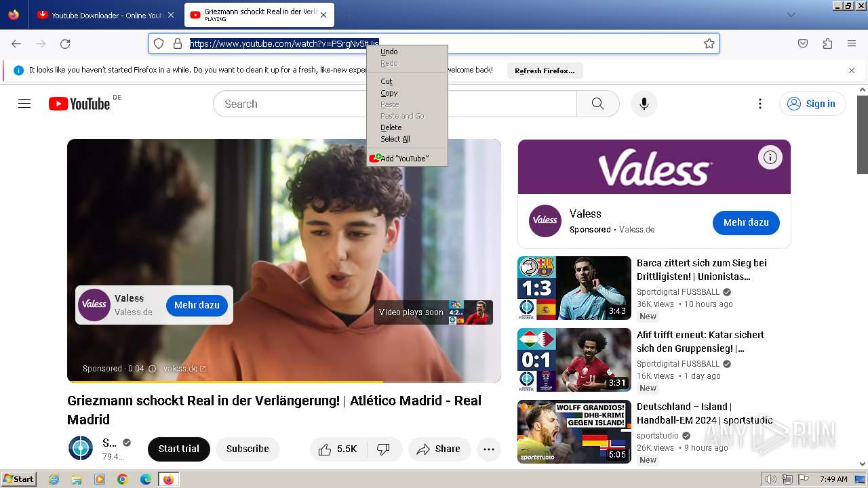
Task: Click tracking protection shield icon
Action: tap(159, 43)
